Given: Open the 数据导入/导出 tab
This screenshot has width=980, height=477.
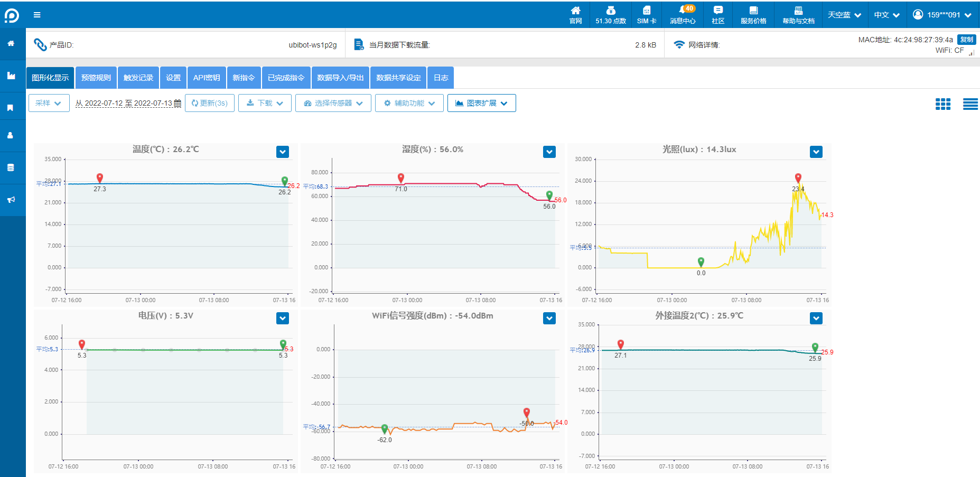Looking at the screenshot, I should tap(340, 78).
